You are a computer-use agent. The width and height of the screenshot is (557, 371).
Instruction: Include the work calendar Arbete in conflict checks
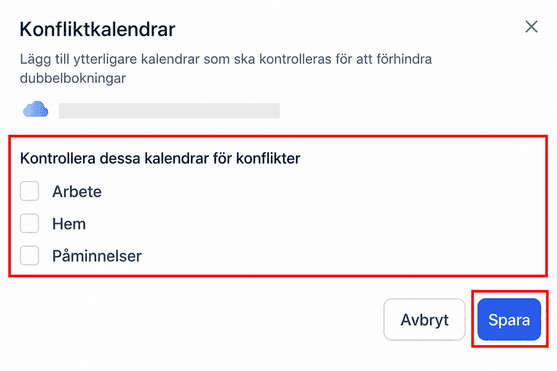pyautogui.click(x=29, y=191)
